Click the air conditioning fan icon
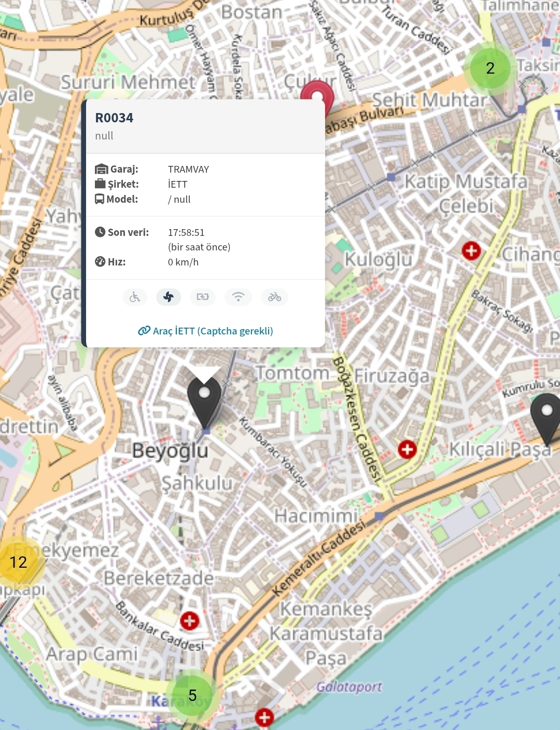Screen dimensions: 560x730 coord(169,297)
